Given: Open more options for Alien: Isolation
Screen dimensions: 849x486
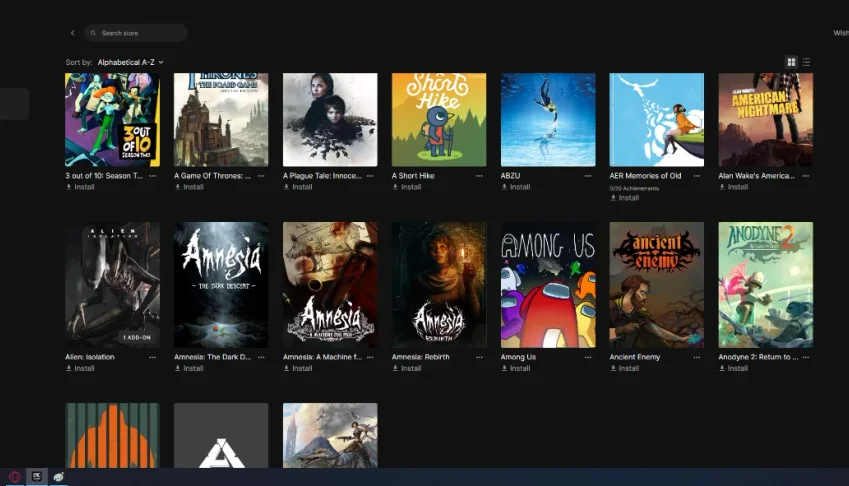Looking at the screenshot, I should [153, 357].
